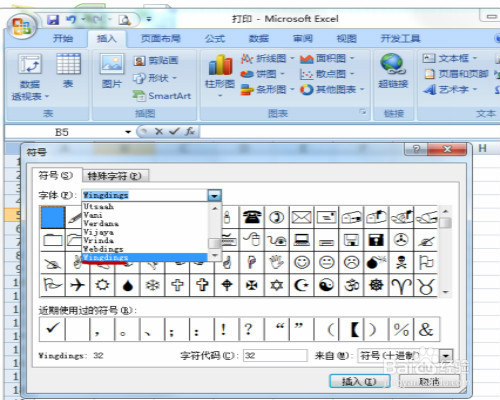Switch to the Review (审阅) tab
This screenshot has width=500, height=400.
point(303,39)
